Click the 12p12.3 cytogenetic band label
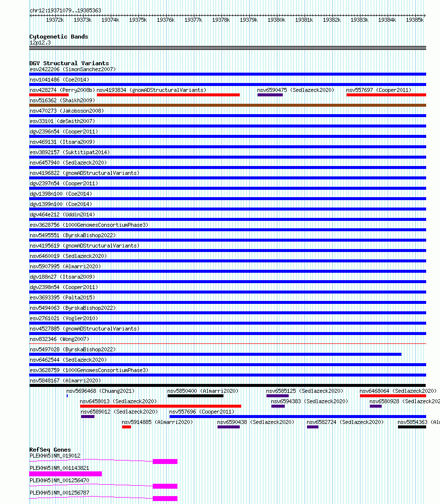Viewport: 440px width, 504px height. 40,42
